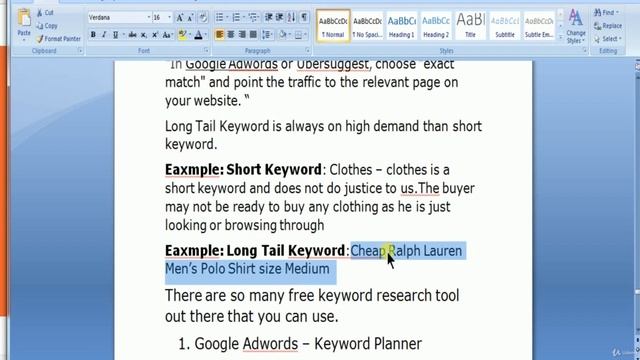Open the bullet list dropdown arrow

(x=227, y=18)
